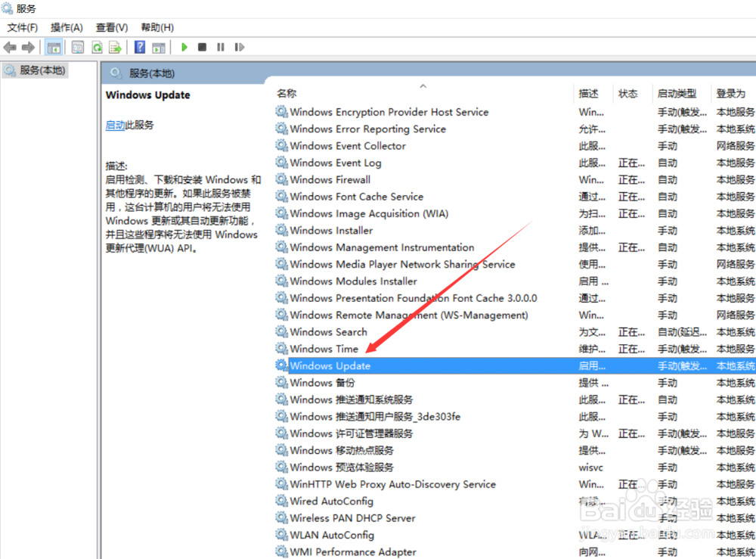Click gear icon beside Windows Firewall
Screen dimensions: 756x559
click(x=281, y=179)
